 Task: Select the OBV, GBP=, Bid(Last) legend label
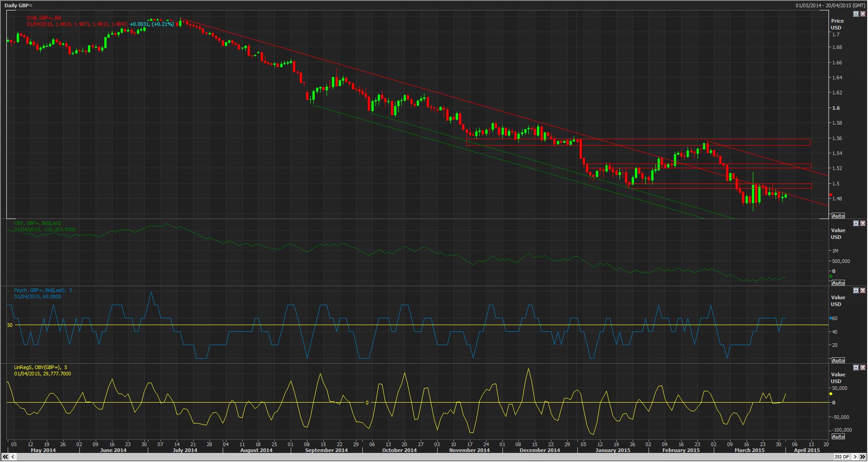[37, 223]
